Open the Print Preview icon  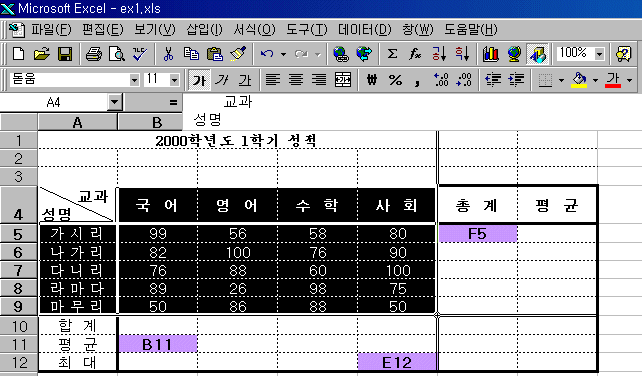pos(117,54)
